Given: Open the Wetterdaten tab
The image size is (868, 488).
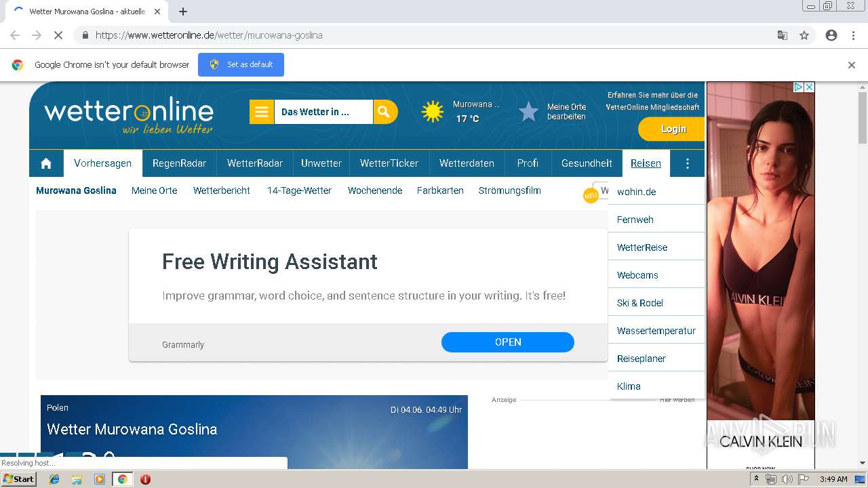Looking at the screenshot, I should coord(467,163).
